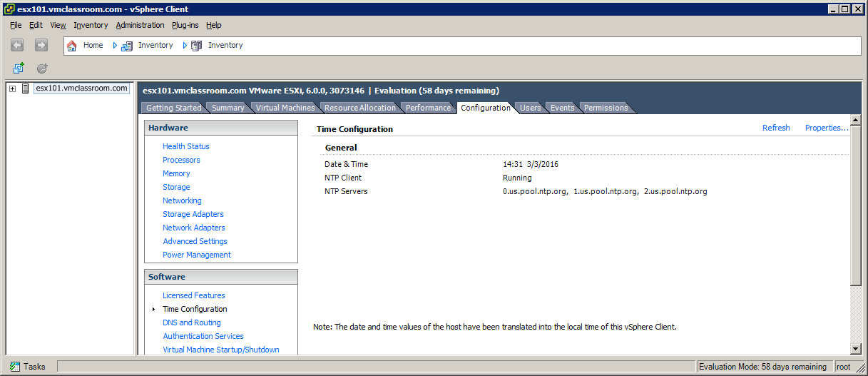
Task: Switch to the Virtual Machines tab
Action: pyautogui.click(x=285, y=108)
